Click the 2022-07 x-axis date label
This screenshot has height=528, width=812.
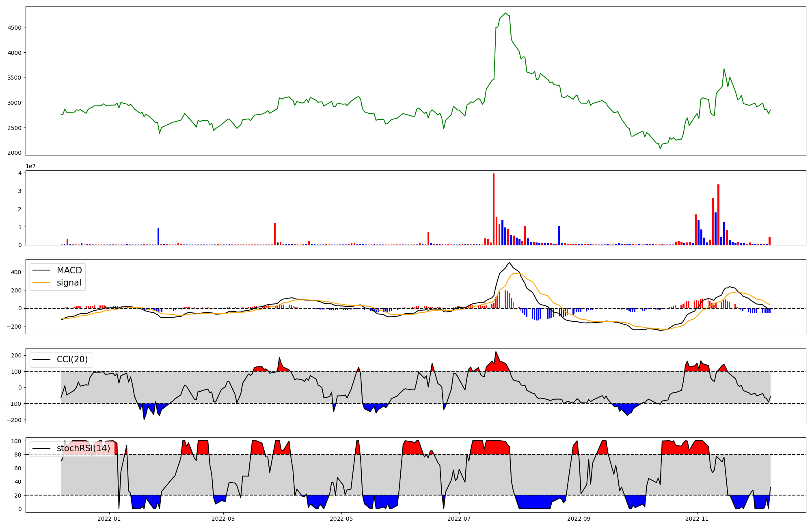(x=459, y=519)
